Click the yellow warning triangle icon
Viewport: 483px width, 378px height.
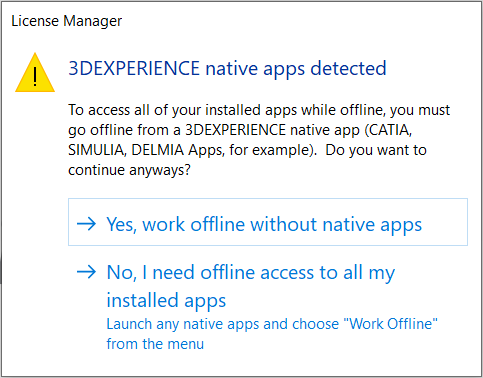[35, 72]
